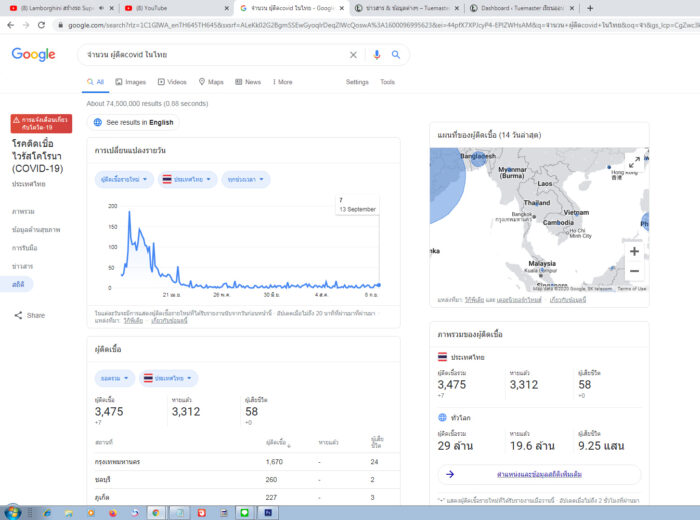Viewport: 700px width, 520px height.
Task: Open a new browser tab with plus icon
Action: [x=590, y=8]
